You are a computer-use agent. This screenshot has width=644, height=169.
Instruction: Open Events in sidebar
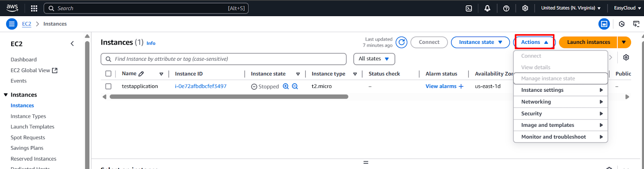point(19,81)
